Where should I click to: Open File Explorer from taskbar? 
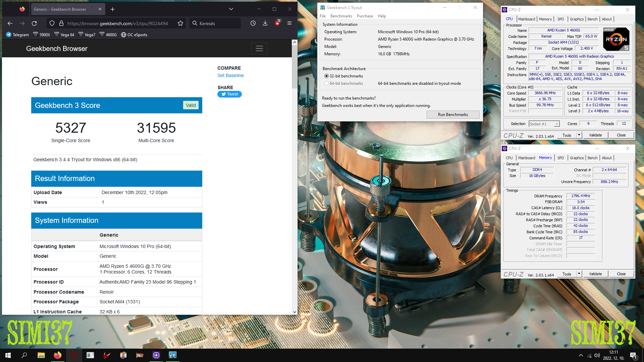point(41,355)
